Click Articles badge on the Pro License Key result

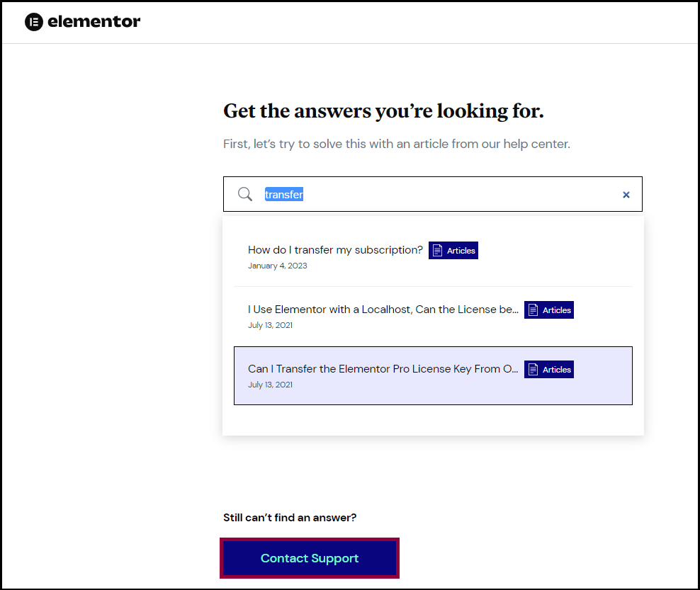tap(548, 370)
